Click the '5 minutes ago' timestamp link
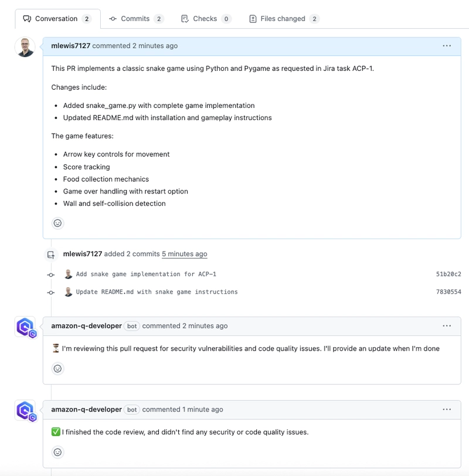This screenshot has width=469, height=476. click(x=185, y=254)
